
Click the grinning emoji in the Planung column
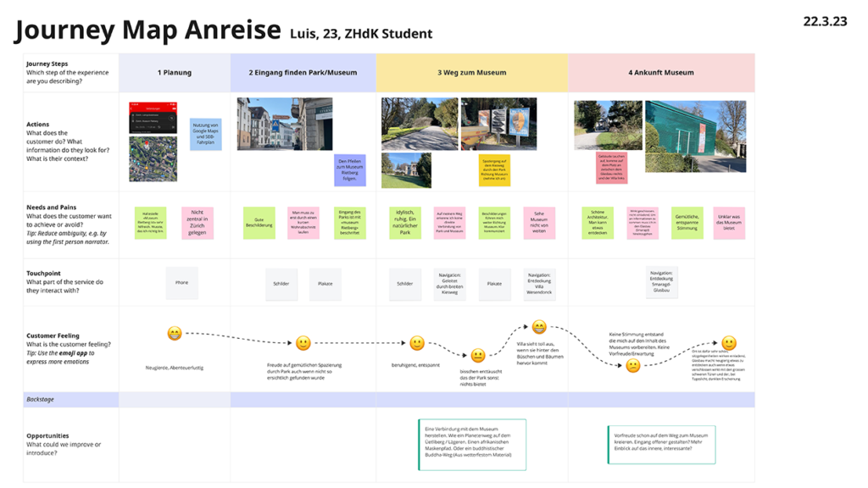[175, 334]
